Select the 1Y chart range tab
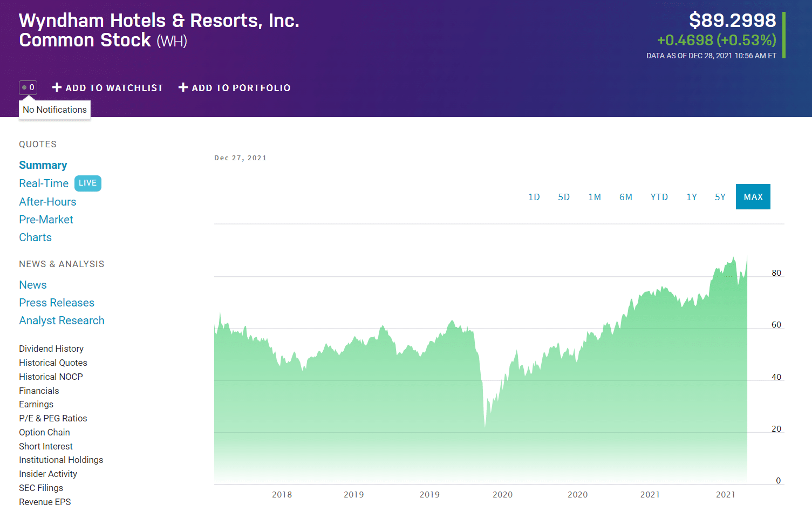Image resolution: width=812 pixels, height=525 pixels. pyautogui.click(x=692, y=197)
